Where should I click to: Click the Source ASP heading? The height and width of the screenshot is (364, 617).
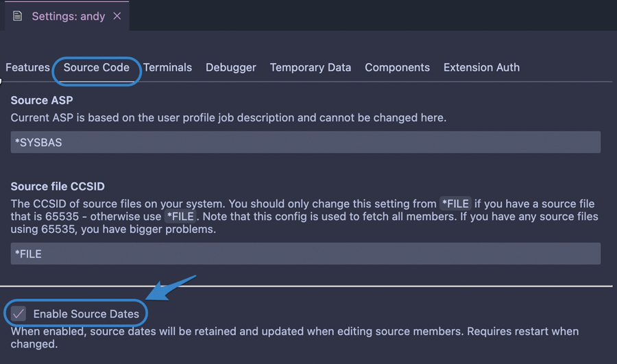tap(42, 100)
